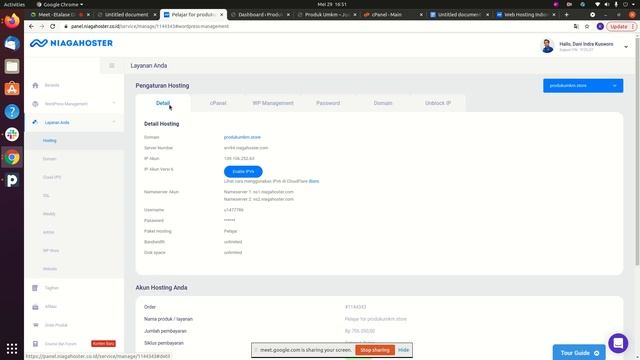Open the Google Chrome app menu in the top bar

click(x=60, y=4)
